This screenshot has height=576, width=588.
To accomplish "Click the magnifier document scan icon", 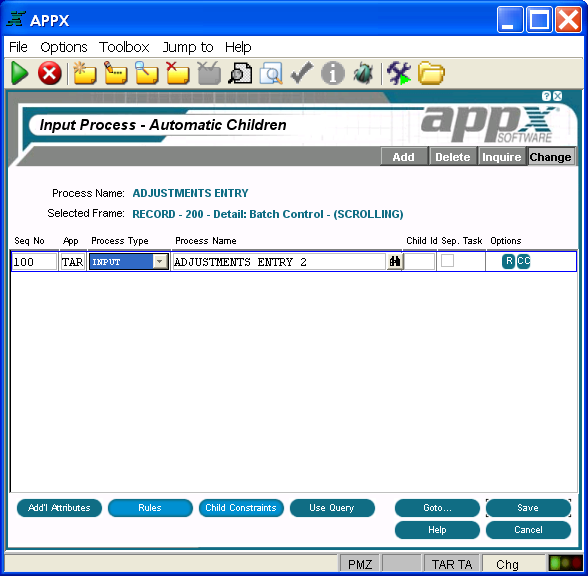I will pyautogui.click(x=240, y=73).
